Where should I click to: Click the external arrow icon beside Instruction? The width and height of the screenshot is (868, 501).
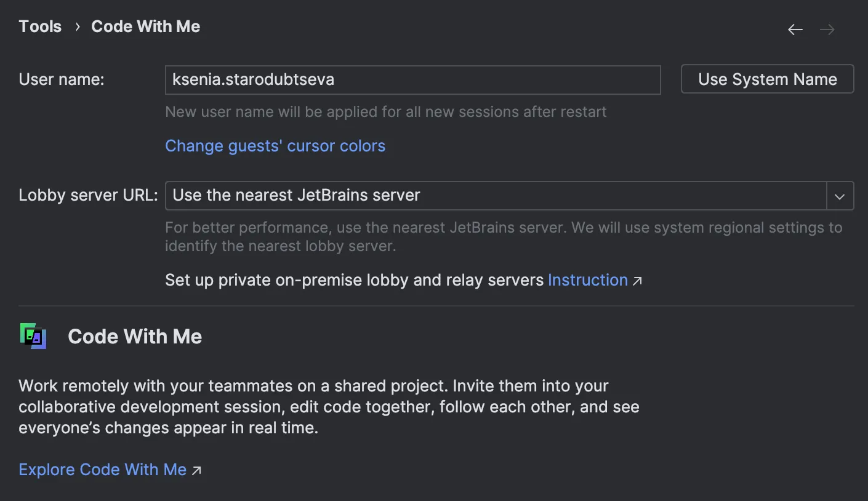coord(638,281)
